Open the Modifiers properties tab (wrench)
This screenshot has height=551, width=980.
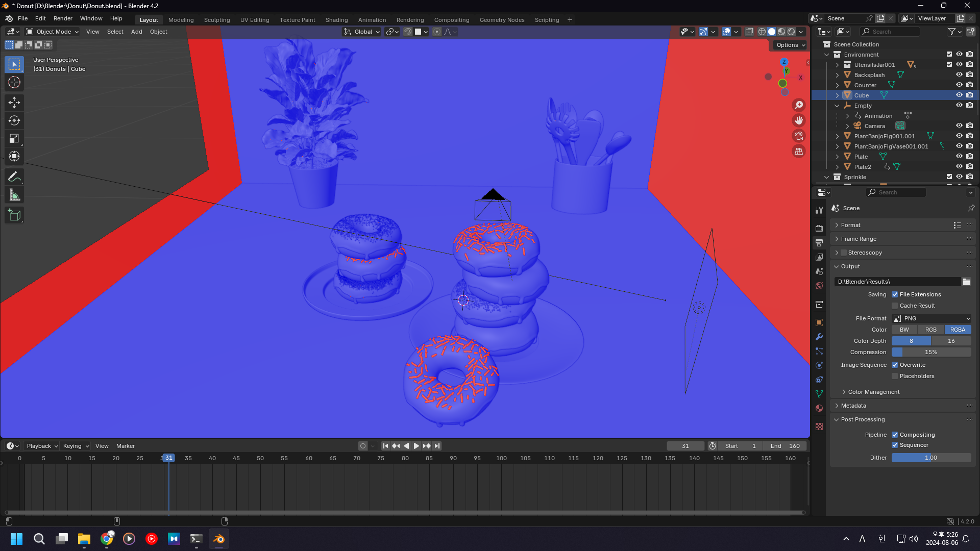tap(819, 337)
